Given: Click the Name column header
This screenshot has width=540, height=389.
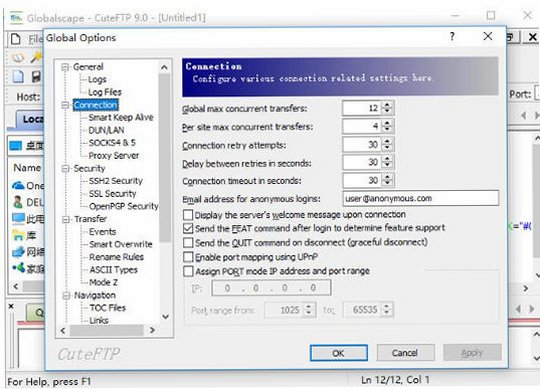Looking at the screenshot, I should click(x=27, y=168).
